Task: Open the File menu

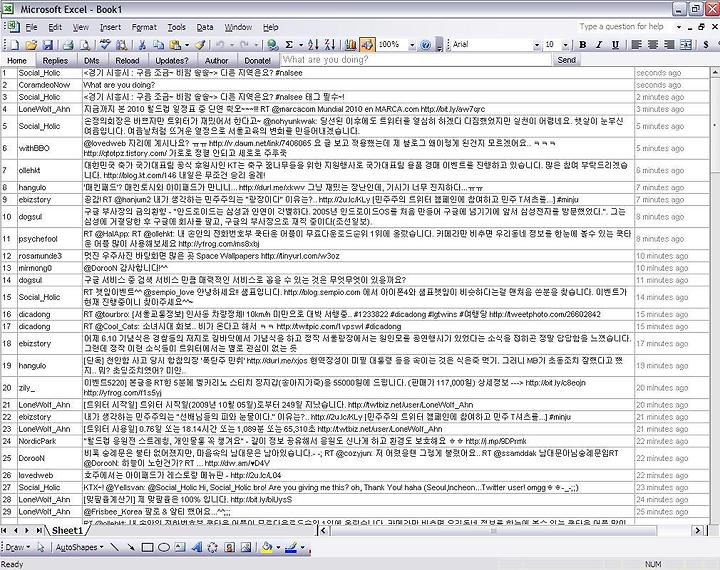Action: tap(31, 27)
